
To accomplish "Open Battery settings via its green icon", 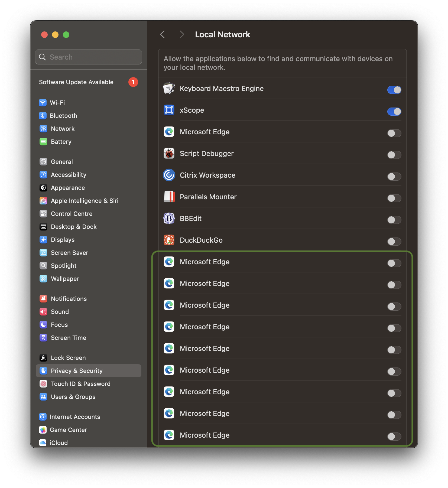I will point(43,142).
